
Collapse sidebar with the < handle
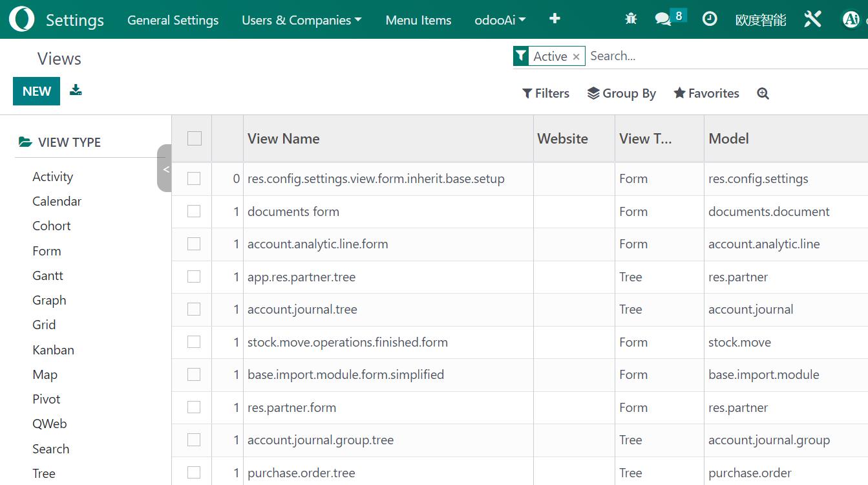click(x=165, y=169)
